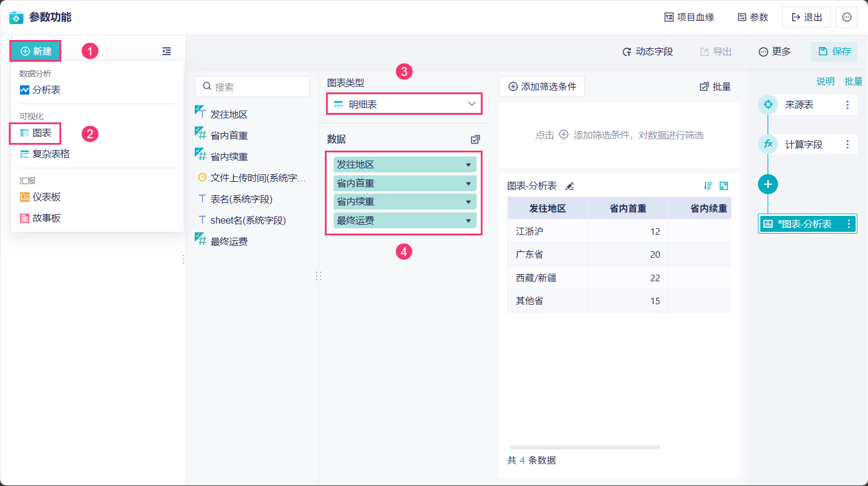Click the fullscreen expand icon above table
The image size is (868, 486).
724,186
